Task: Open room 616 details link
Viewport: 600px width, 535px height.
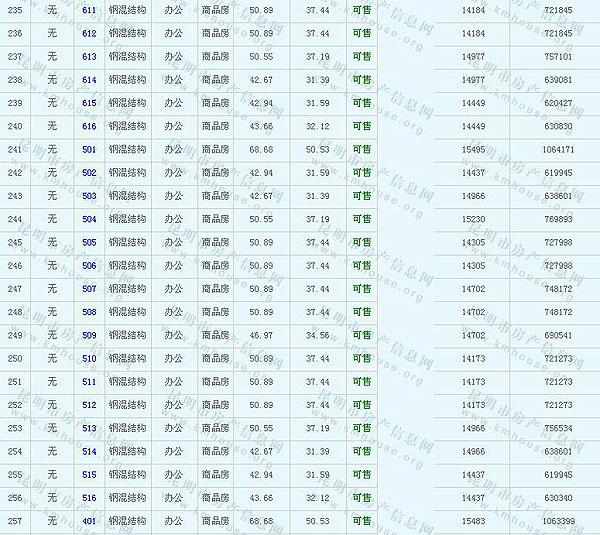Action: (89, 126)
